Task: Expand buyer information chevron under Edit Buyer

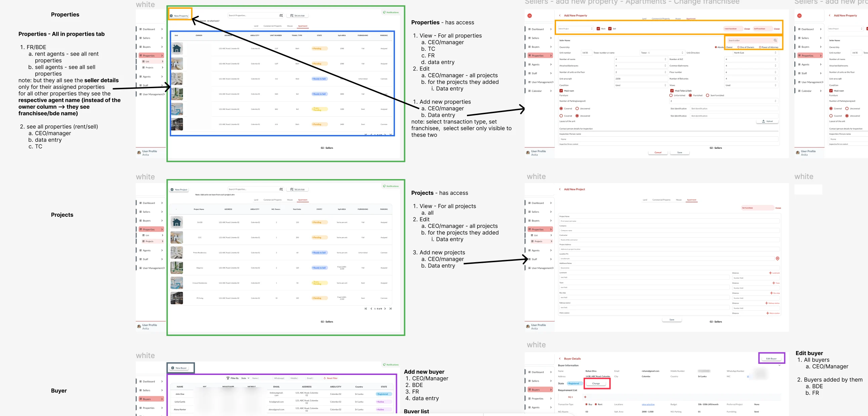Action: pyautogui.click(x=779, y=366)
